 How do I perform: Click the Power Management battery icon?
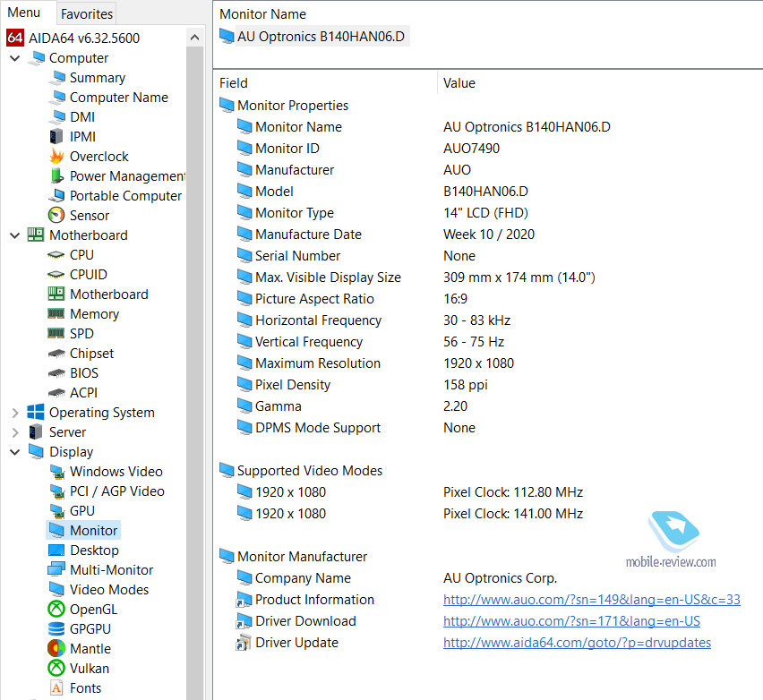pyautogui.click(x=56, y=175)
